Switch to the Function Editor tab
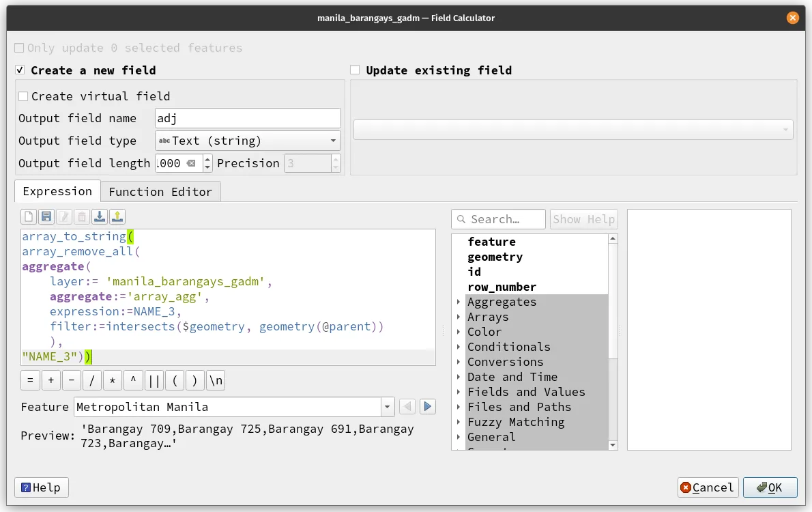 160,192
